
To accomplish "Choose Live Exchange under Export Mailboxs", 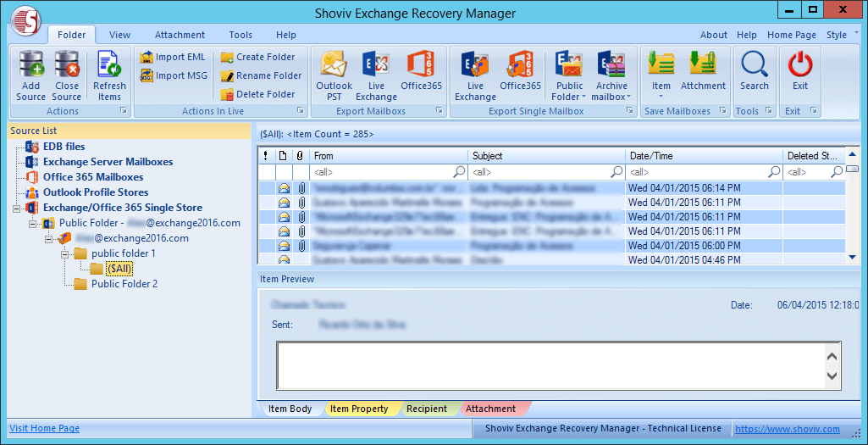I will [376, 76].
